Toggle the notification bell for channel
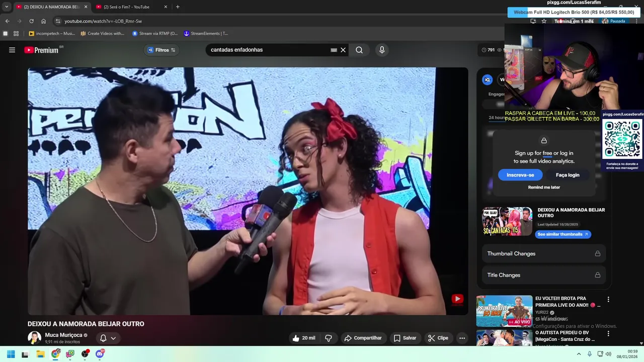 103,338
